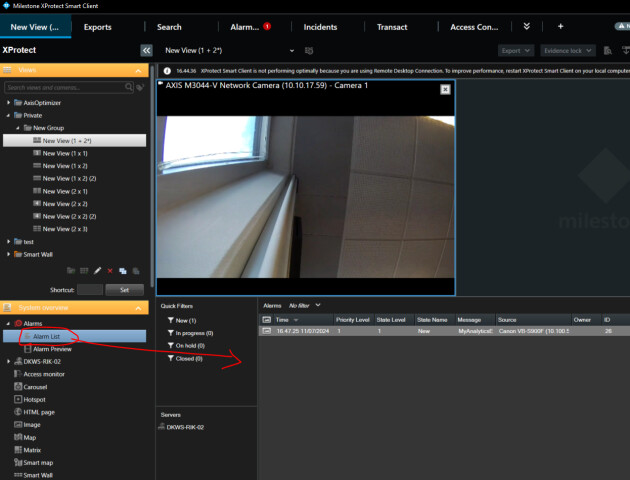Select Smart map in System overview
This screenshot has height=480, width=630.
pos(40,463)
